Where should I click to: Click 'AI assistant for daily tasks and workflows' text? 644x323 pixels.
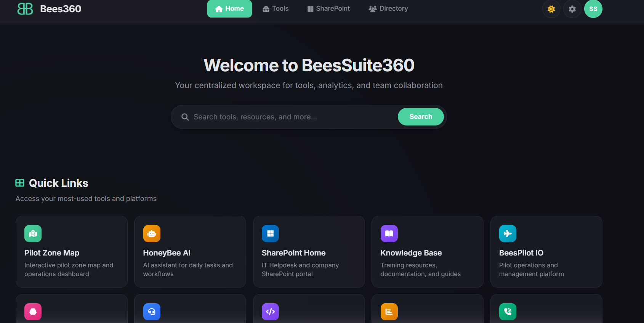(188, 270)
